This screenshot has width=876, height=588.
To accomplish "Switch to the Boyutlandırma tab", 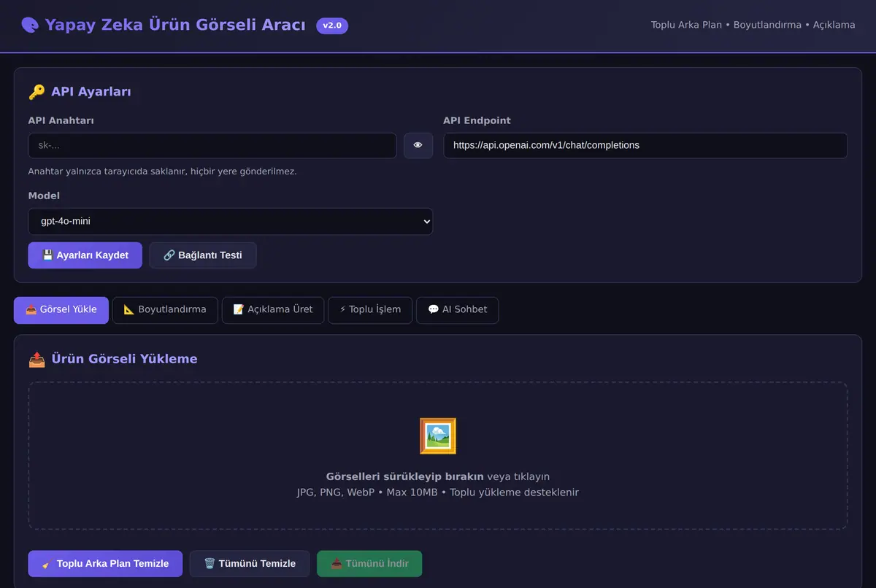I will tap(165, 310).
